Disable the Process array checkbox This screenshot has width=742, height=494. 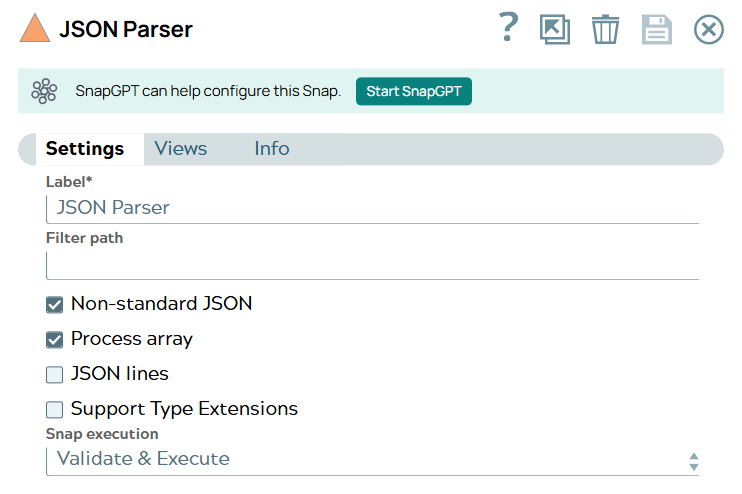tap(55, 339)
